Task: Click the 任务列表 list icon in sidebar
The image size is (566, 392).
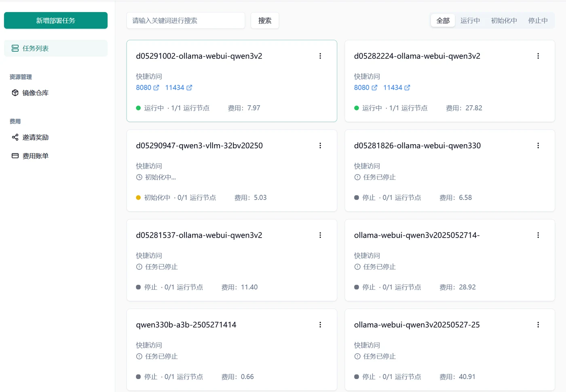Action: [15, 48]
